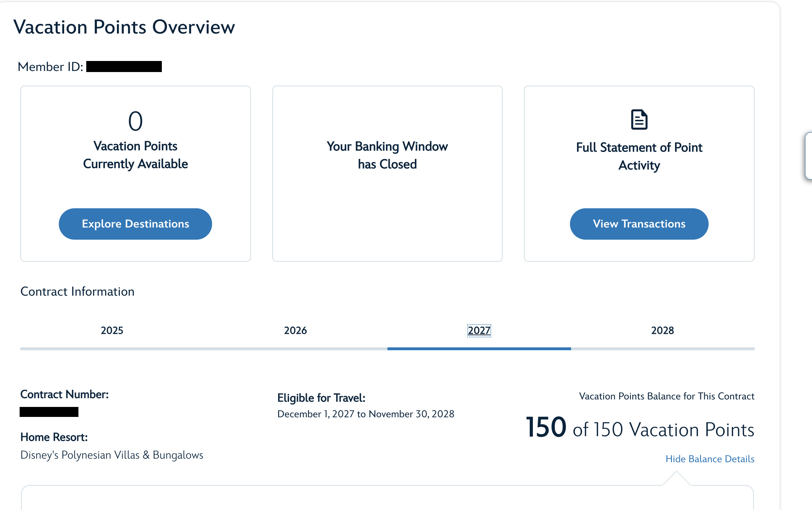The width and height of the screenshot is (812, 510).
Task: Collapse details via Hide Balance Details
Action: click(x=710, y=459)
